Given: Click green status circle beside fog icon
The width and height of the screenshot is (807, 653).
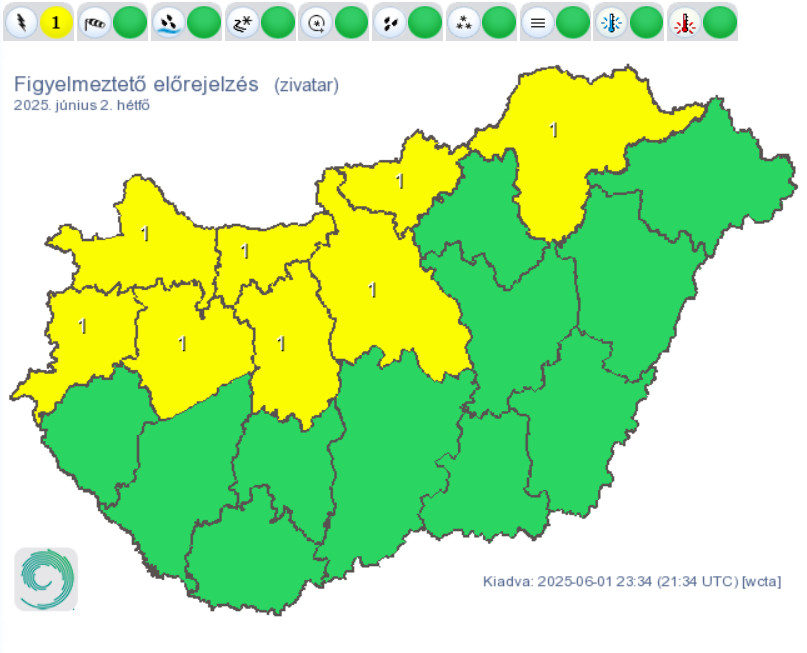Looking at the screenshot, I should point(573,21).
